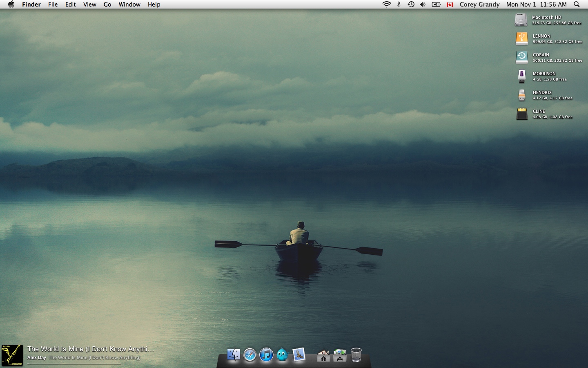The height and width of the screenshot is (368, 588).
Task: Open the File menu
Action: point(53,4)
